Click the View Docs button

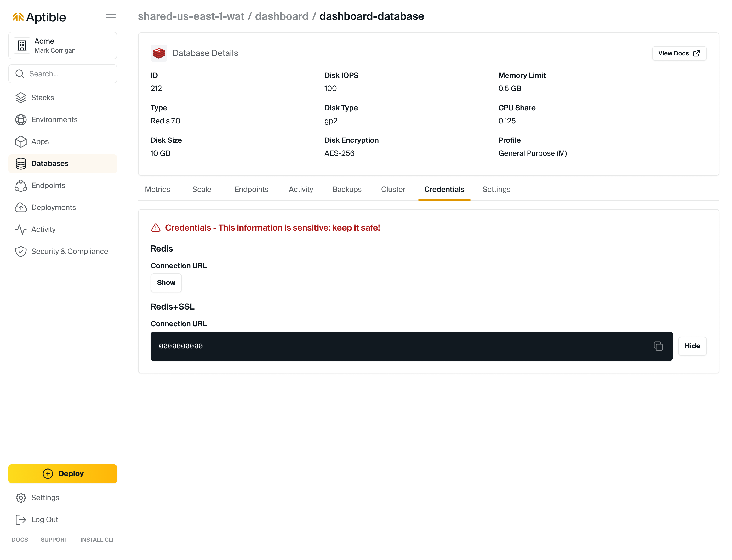[679, 53]
